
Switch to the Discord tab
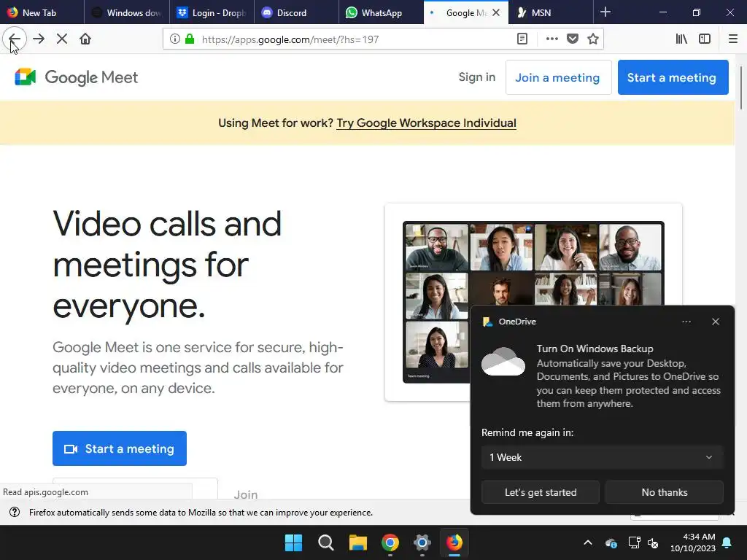tap(296, 12)
